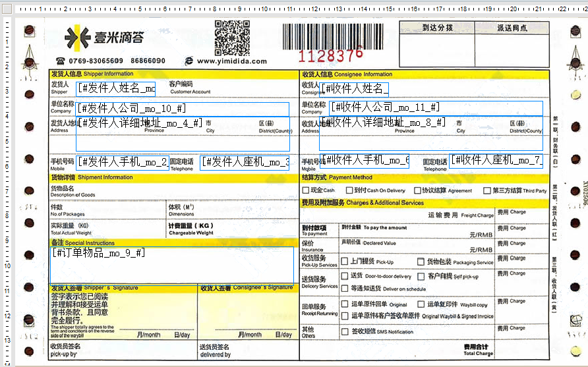Select the 订单物品_mo_9 special instructions field
Viewport: 588px width, 367px height.
click(x=172, y=266)
